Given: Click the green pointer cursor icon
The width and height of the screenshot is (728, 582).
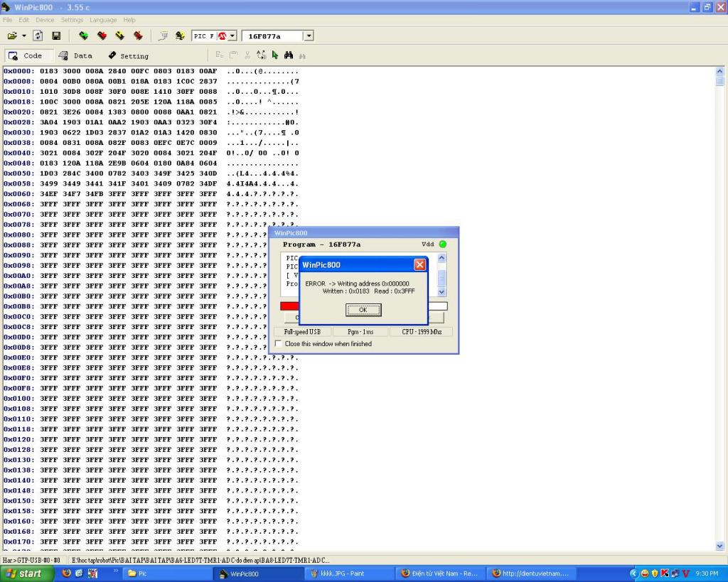Looking at the screenshot, I should 275,55.
